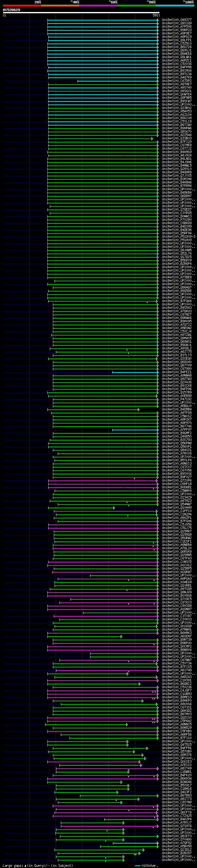The width and height of the screenshot is (197, 868).
Task: Select hit label UniRef100_A9ST40
Action: (177, 88)
